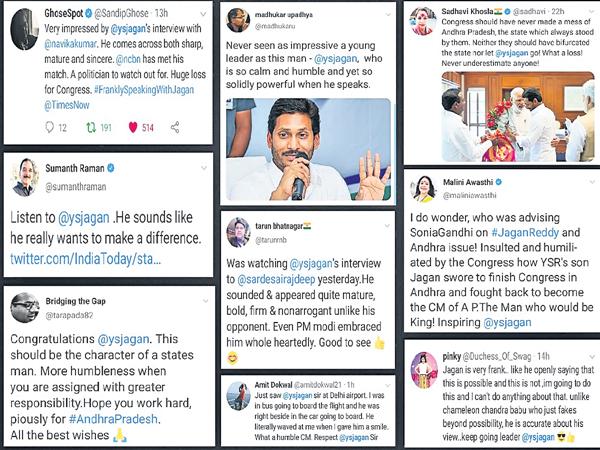
Task: Open the twitter.com/IndiaToday link
Action: point(85,259)
